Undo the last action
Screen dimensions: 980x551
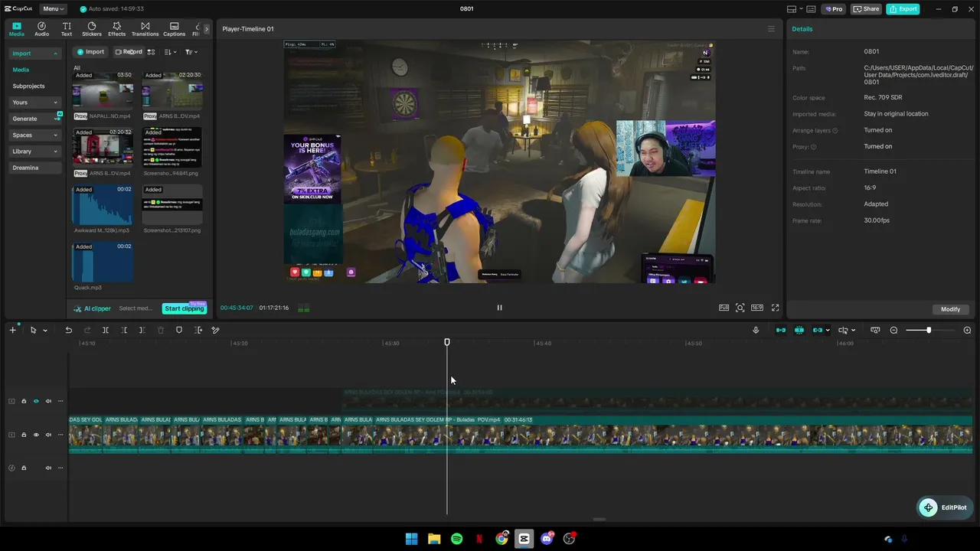point(68,330)
